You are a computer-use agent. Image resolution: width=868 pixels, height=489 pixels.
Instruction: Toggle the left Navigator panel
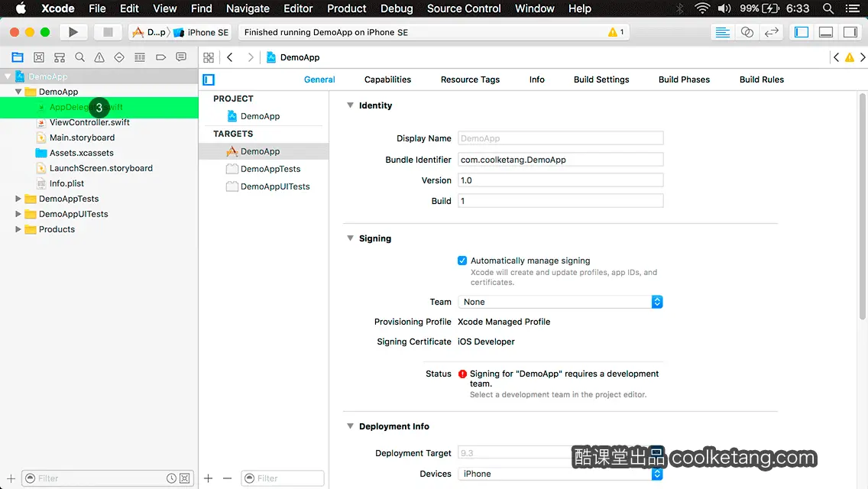[802, 32]
